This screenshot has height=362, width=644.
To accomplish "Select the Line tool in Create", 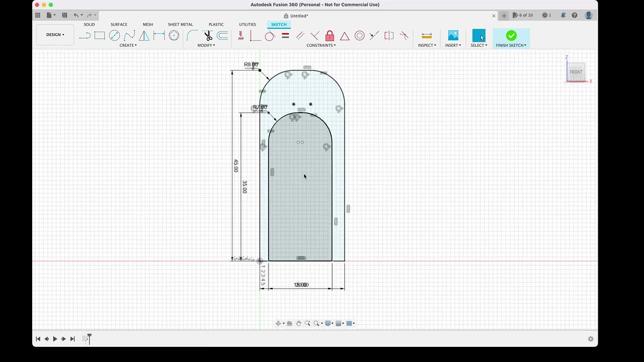I will pos(85,36).
